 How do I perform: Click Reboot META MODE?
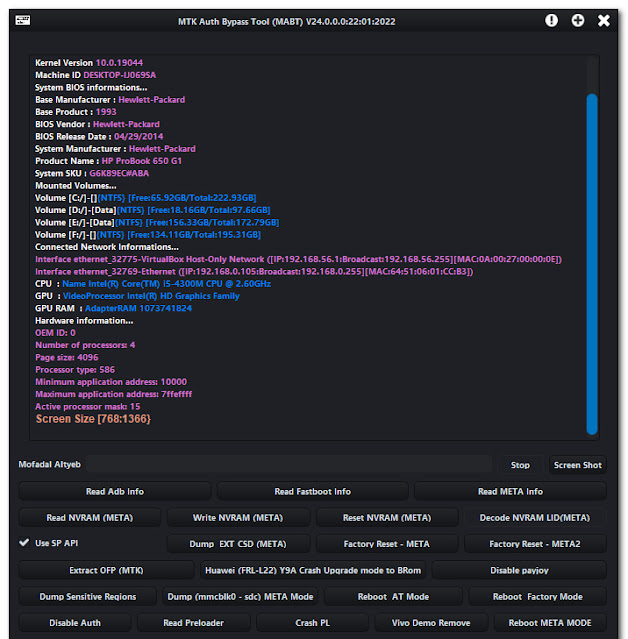pyautogui.click(x=550, y=623)
